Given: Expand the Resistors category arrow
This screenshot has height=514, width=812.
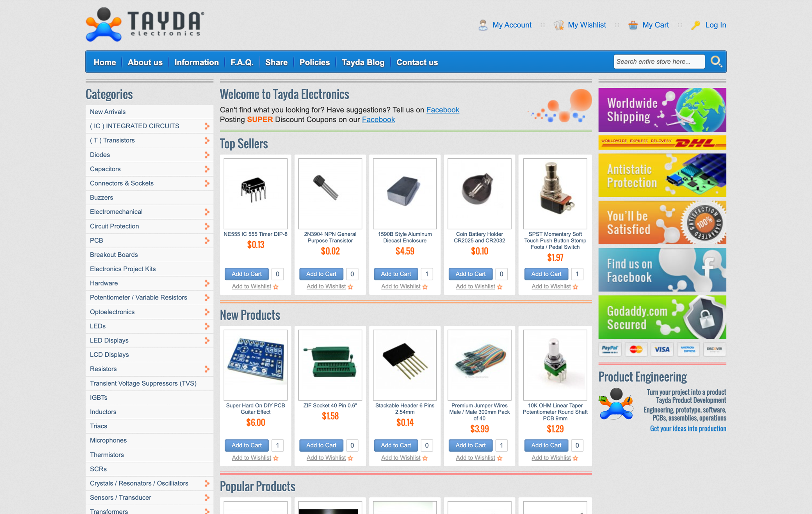Looking at the screenshot, I should 207,369.
